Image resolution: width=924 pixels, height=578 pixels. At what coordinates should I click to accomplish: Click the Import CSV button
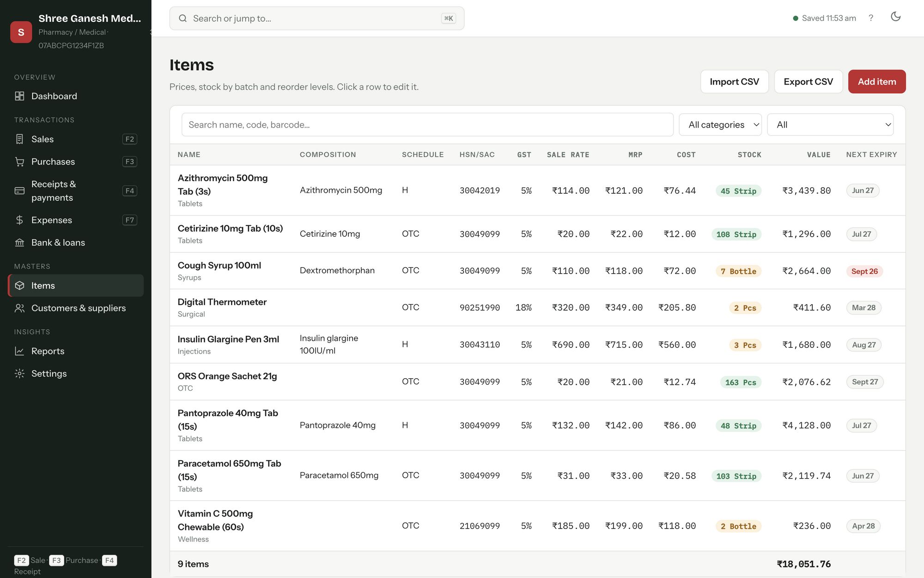735,82
